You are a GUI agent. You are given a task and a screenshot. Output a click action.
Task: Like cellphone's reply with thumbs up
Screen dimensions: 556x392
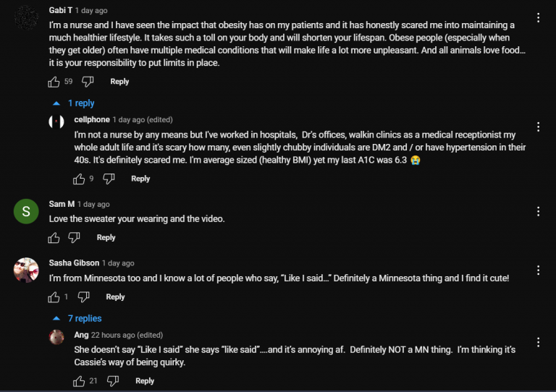point(79,179)
